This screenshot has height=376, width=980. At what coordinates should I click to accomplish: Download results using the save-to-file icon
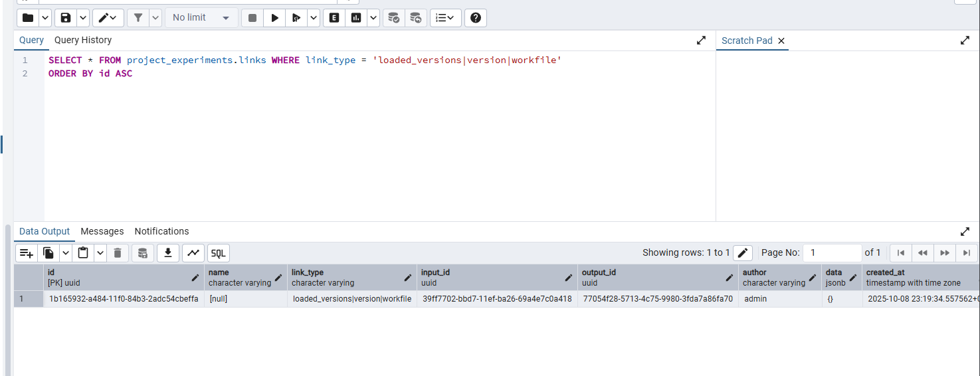[168, 253]
